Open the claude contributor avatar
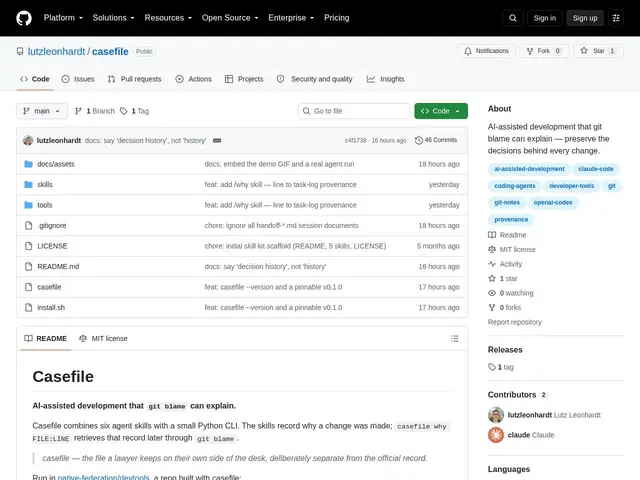The height and width of the screenshot is (480, 640). [496, 435]
